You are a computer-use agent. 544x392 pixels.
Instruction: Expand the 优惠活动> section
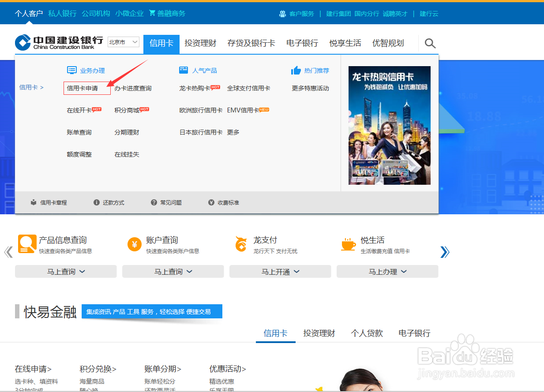228,369
